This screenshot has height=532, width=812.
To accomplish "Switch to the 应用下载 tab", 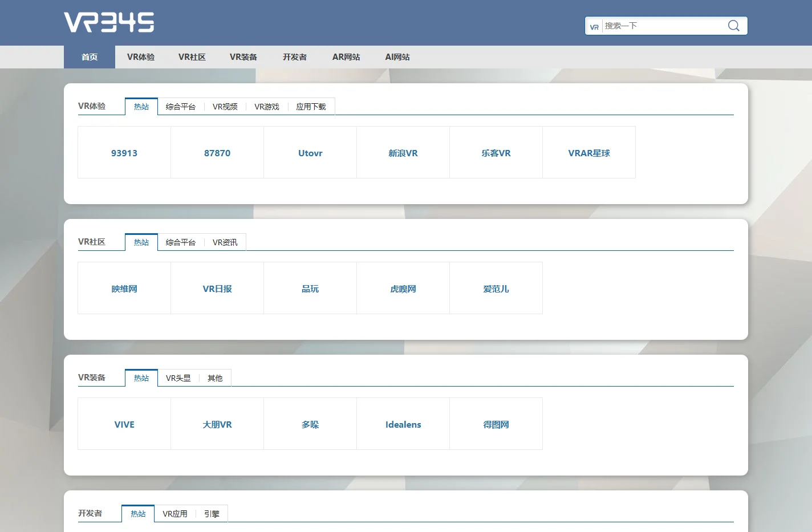I will (x=311, y=107).
